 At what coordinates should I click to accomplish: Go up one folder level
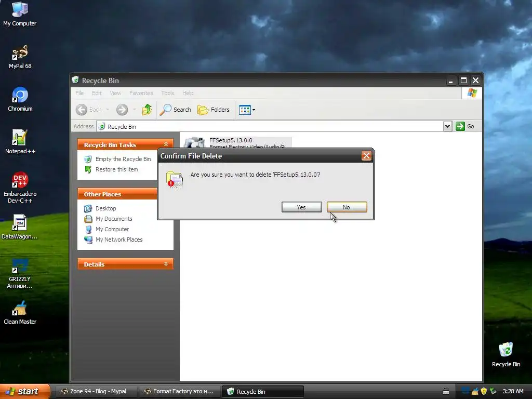coord(147,110)
